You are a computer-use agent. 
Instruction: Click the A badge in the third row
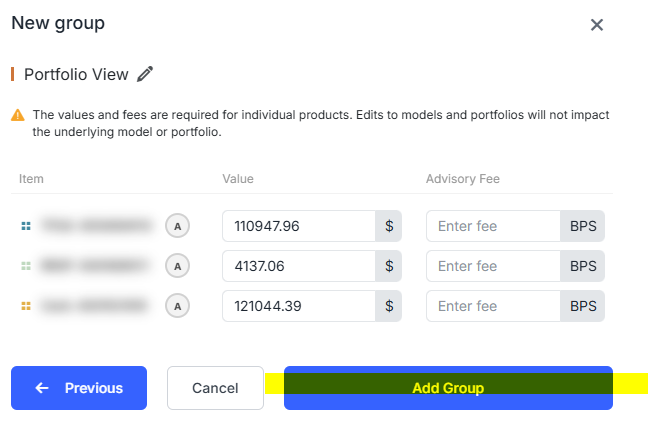pyautogui.click(x=178, y=306)
